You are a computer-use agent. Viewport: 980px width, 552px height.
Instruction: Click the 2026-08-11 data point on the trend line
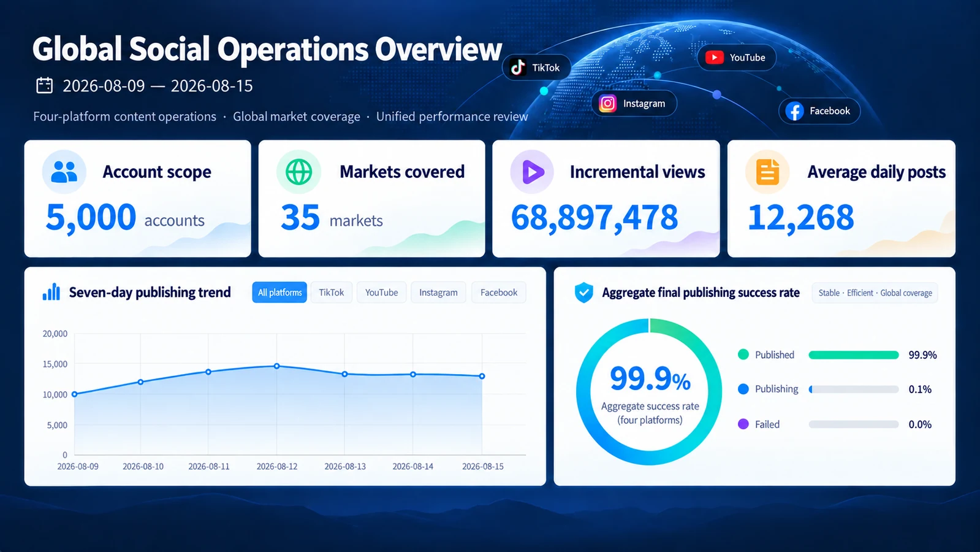point(208,372)
